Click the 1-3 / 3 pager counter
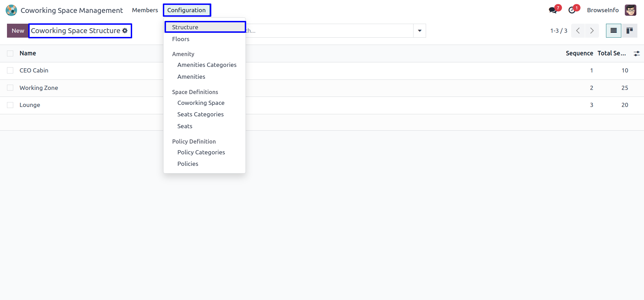This screenshot has height=300, width=644. (559, 31)
